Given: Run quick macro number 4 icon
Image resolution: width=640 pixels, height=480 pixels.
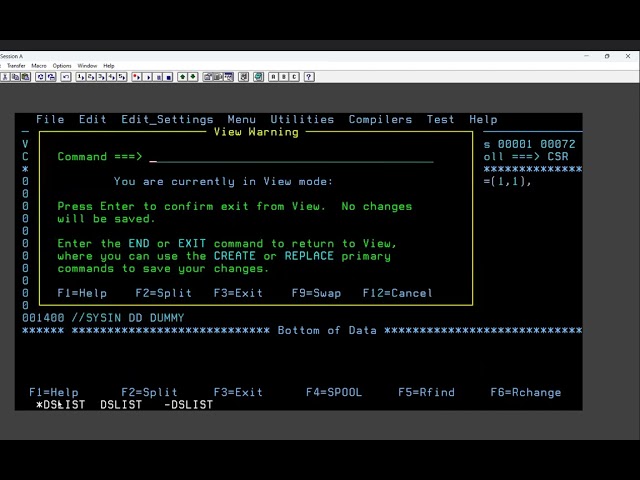Looking at the screenshot, I should (111, 77).
